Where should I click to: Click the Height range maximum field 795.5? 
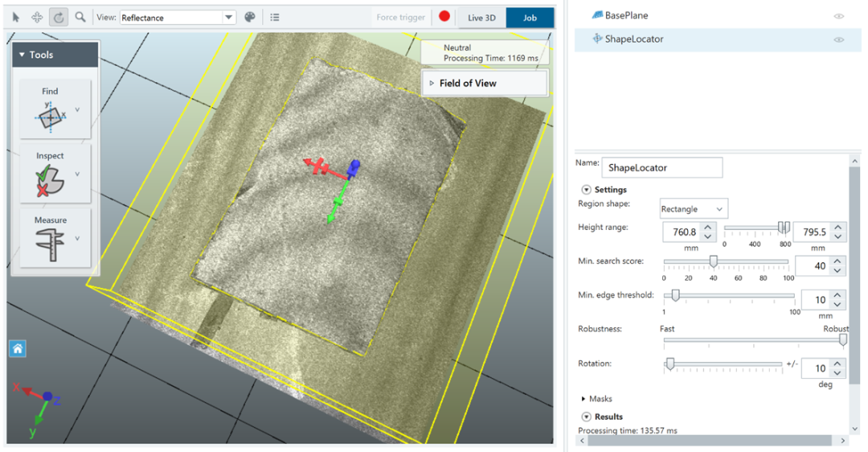tap(813, 232)
